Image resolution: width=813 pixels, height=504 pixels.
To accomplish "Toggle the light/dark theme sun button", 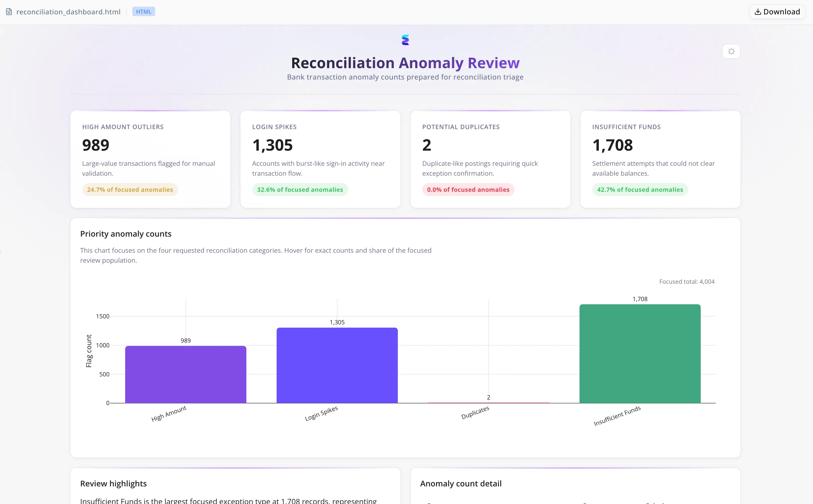I will pyautogui.click(x=731, y=51).
